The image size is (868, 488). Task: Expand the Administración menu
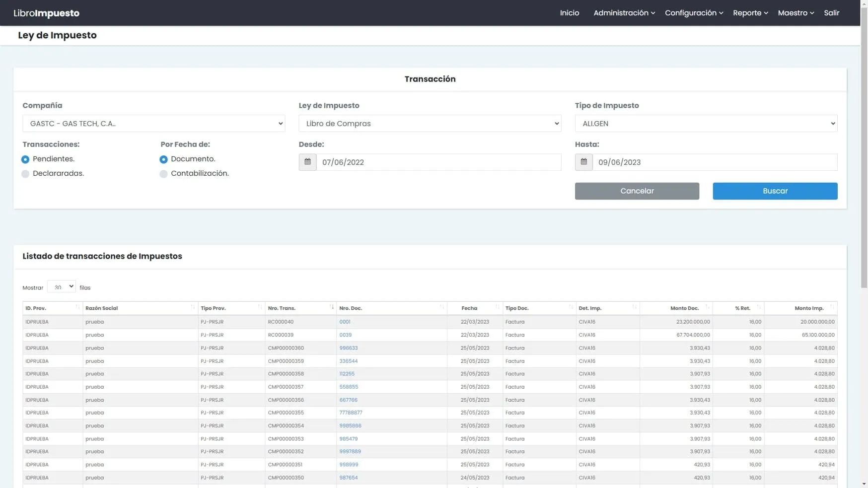(x=624, y=13)
